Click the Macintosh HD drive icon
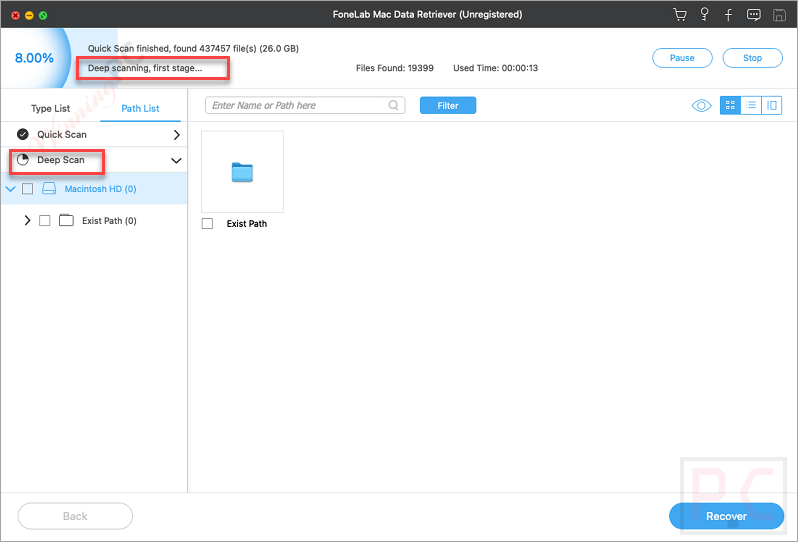 (x=49, y=189)
